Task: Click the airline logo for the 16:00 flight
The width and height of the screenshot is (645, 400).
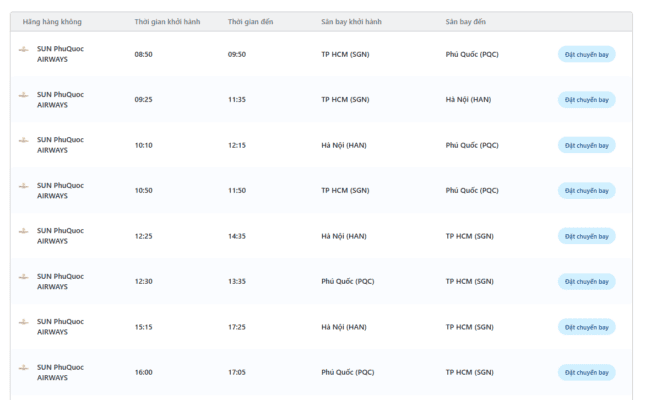Action: pos(23,368)
